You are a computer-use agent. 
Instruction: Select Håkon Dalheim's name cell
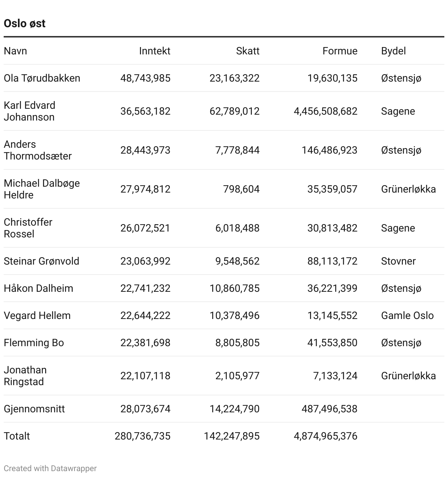(x=39, y=288)
